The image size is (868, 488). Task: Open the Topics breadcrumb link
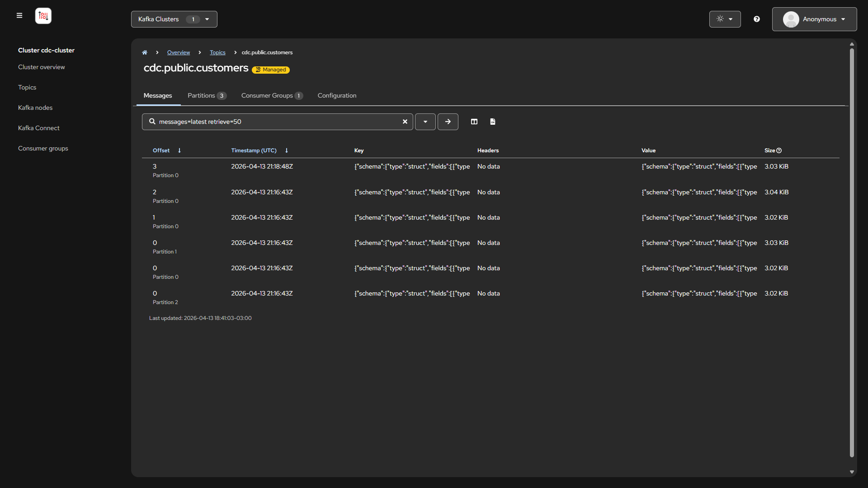pos(217,52)
